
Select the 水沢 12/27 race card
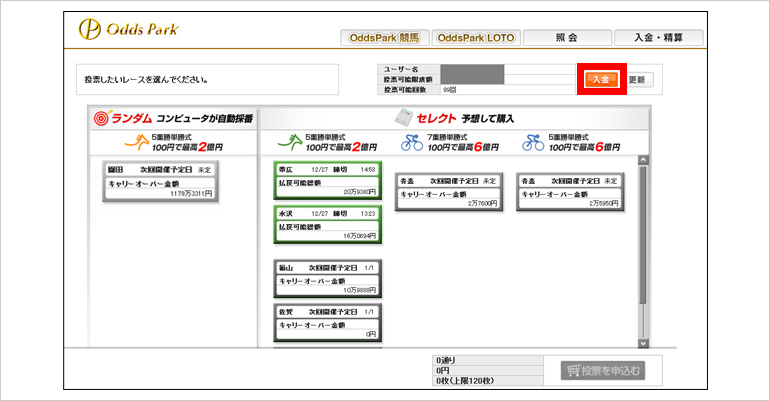click(x=328, y=225)
